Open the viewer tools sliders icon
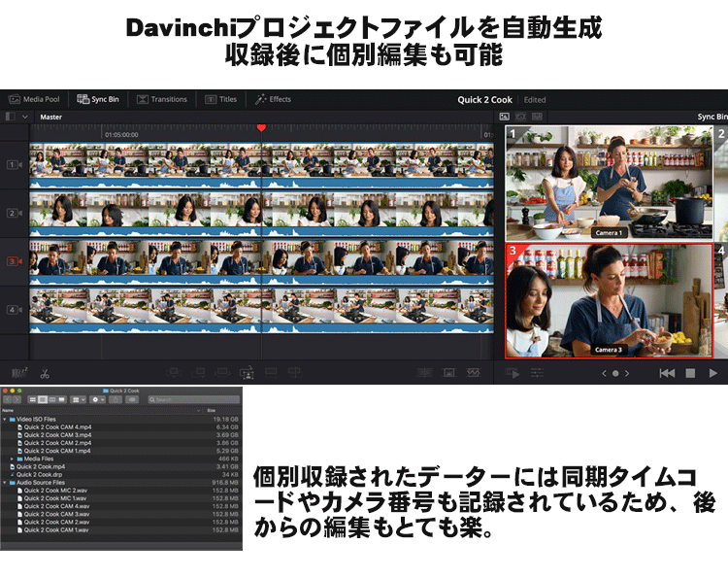This screenshot has height=578, width=728. 537,373
